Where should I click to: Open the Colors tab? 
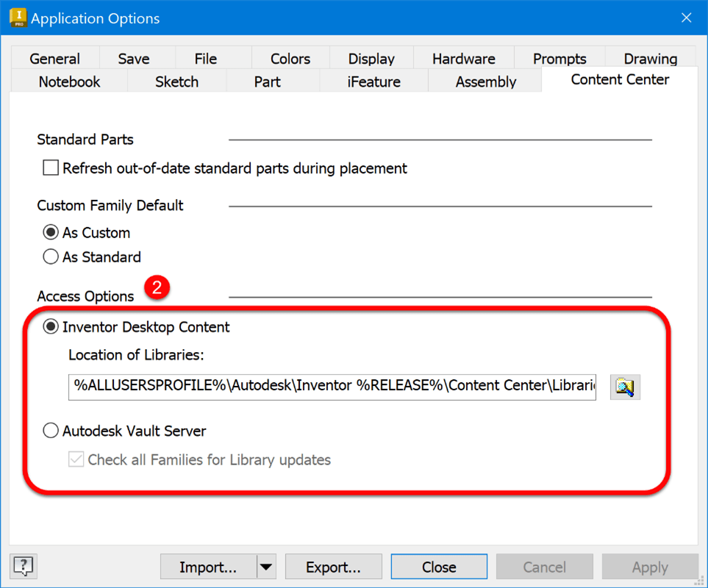[x=290, y=58]
